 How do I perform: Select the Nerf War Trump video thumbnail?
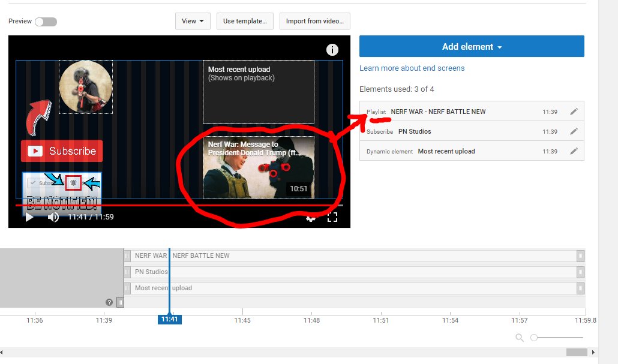coord(259,167)
